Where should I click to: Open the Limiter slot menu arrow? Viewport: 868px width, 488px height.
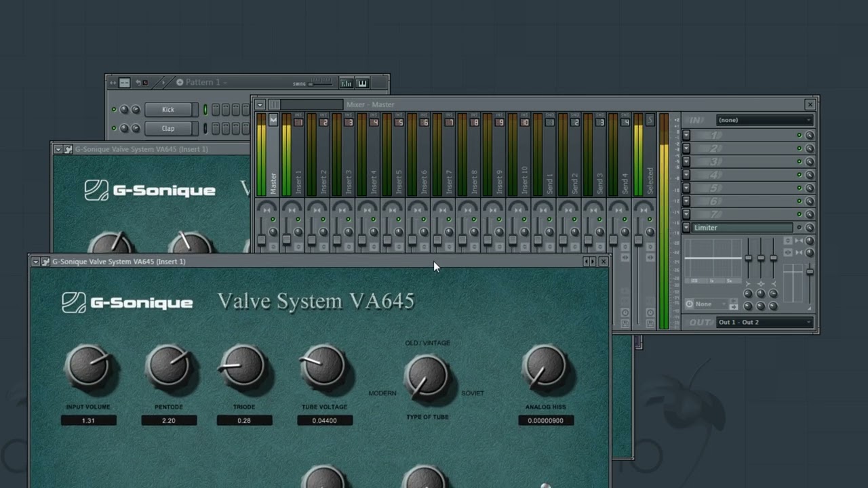[686, 228]
